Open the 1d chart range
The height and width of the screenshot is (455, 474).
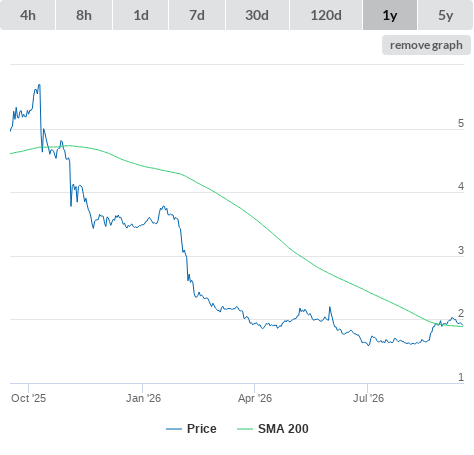coord(141,15)
